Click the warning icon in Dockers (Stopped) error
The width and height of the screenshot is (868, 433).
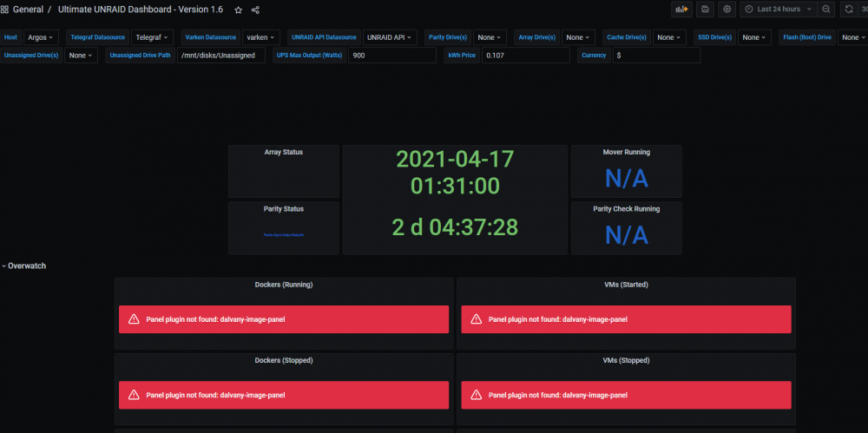[134, 395]
